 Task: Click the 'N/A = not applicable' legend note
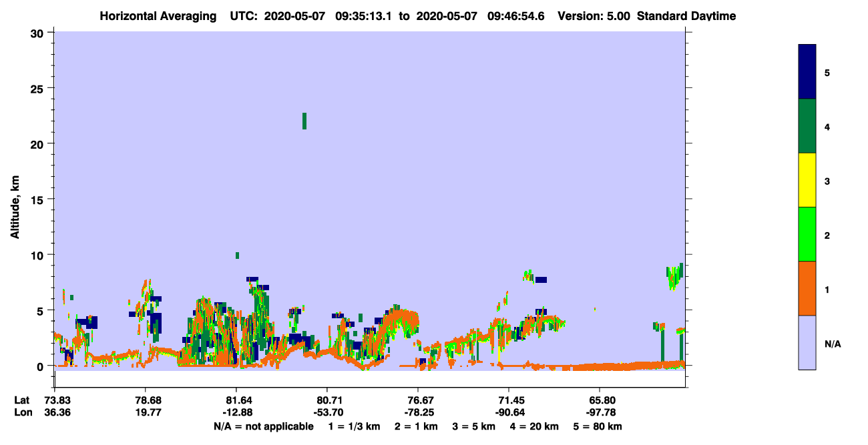[263, 426]
